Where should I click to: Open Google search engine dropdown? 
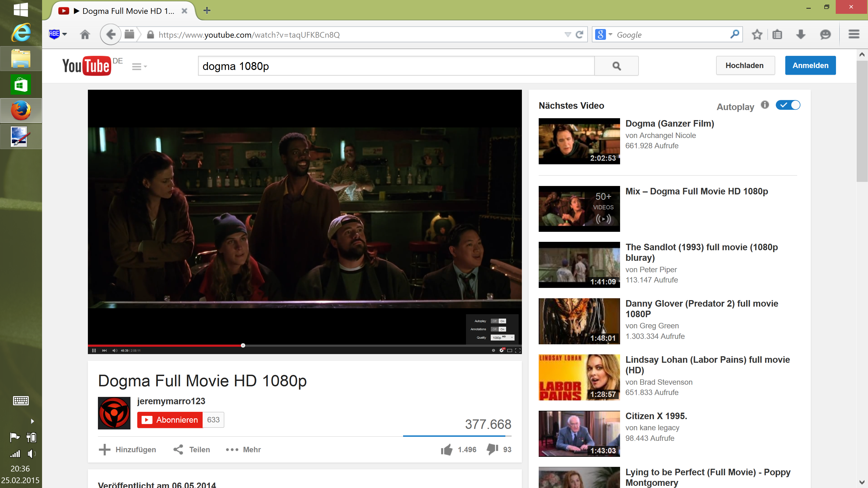coord(604,34)
